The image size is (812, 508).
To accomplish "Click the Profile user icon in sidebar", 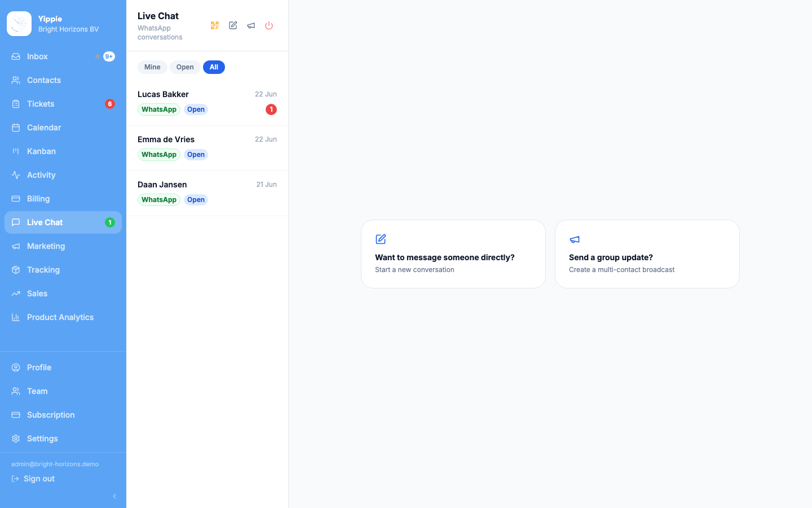I will tap(16, 367).
